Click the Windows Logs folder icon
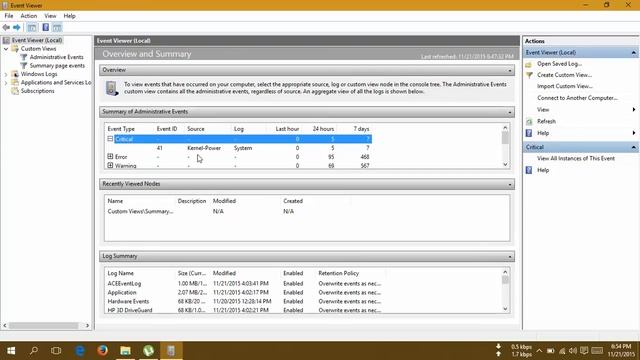The width and height of the screenshot is (640, 360). tap(15, 74)
